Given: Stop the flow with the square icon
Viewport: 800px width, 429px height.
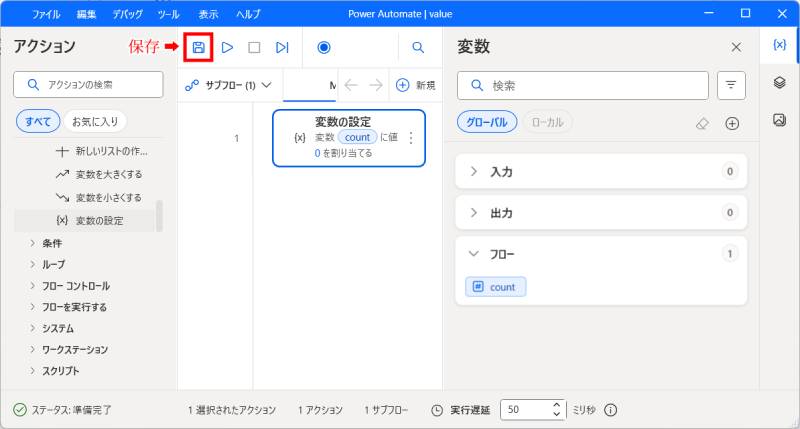Looking at the screenshot, I should tap(254, 47).
